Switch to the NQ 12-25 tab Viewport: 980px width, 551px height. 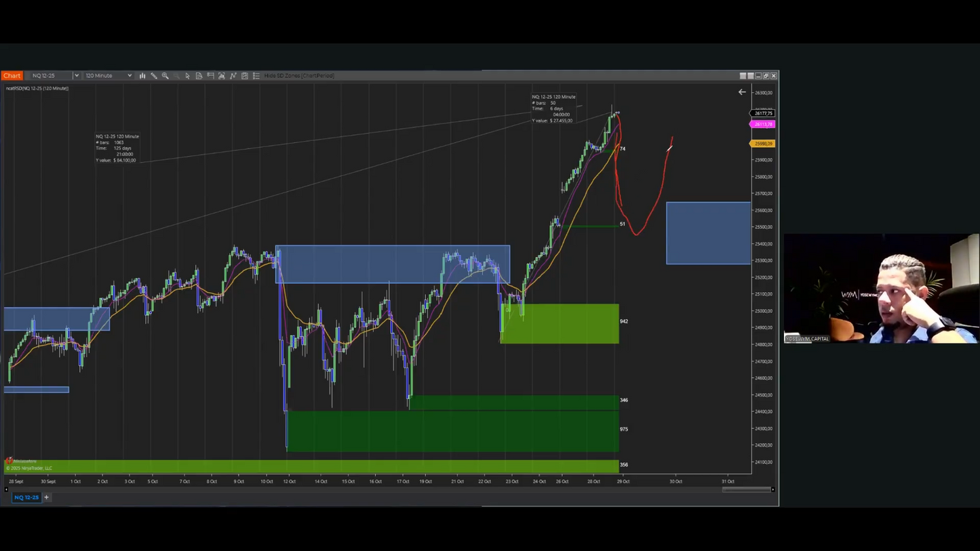point(26,497)
